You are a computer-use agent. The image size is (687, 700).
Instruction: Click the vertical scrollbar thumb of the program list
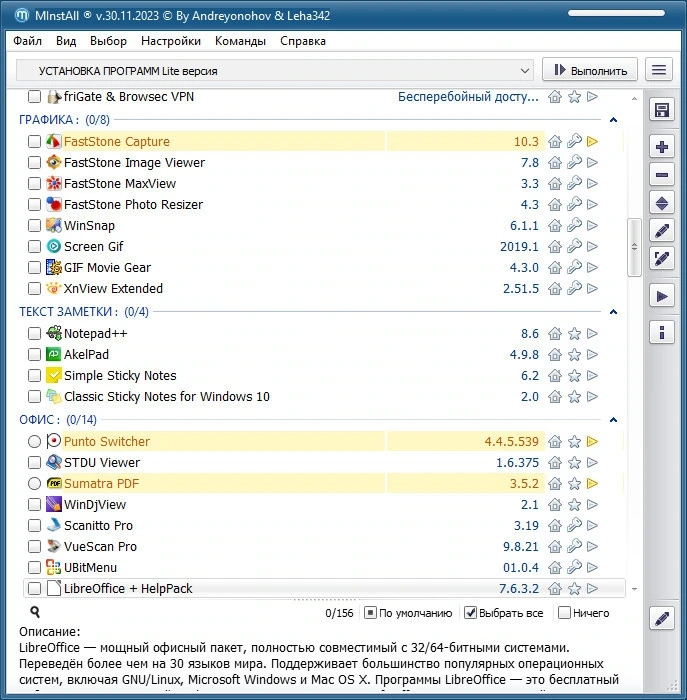coord(634,247)
